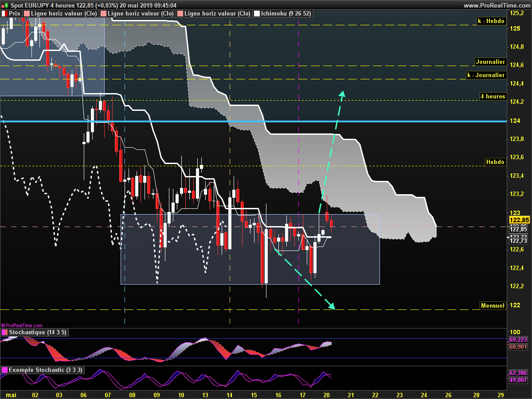The width and height of the screenshot is (532, 399).
Task: Click the Exemple Stochastic (3 3 3) icon
Action: click(4, 370)
